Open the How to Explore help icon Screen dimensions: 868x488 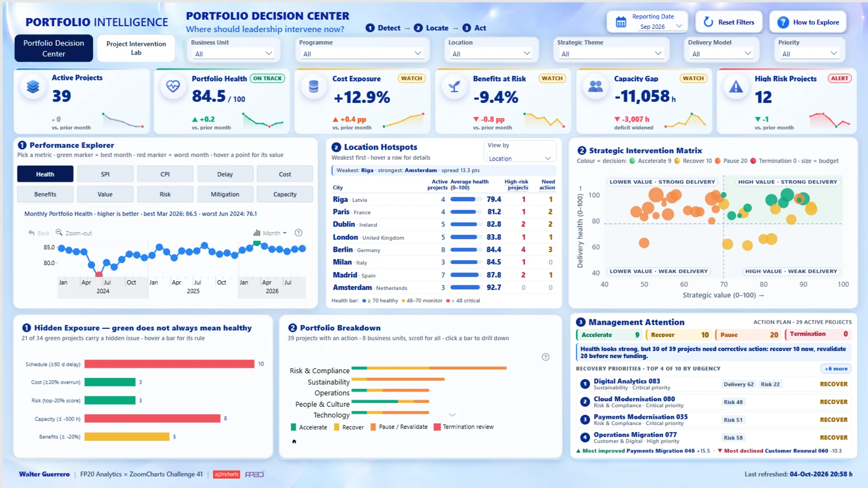point(783,22)
